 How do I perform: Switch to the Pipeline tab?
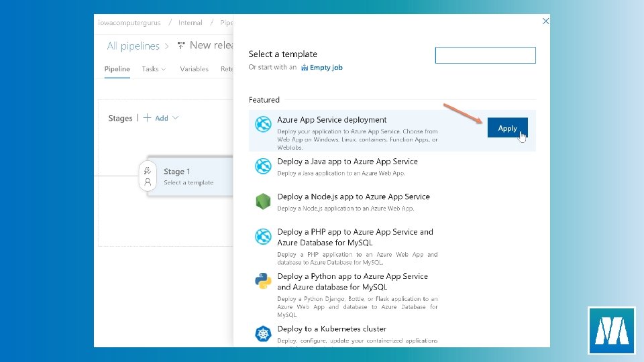[117, 69]
